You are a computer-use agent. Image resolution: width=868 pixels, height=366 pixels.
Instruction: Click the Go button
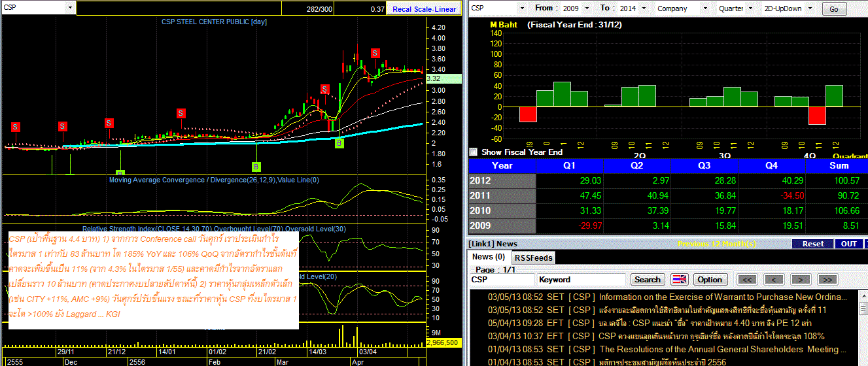tap(834, 9)
